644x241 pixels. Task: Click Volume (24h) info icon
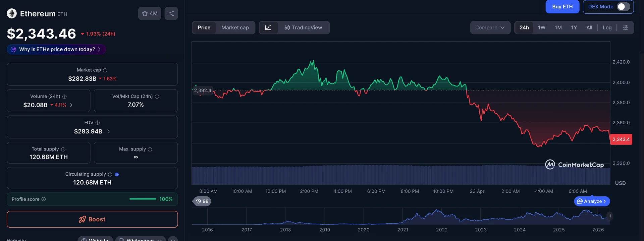[64, 97]
